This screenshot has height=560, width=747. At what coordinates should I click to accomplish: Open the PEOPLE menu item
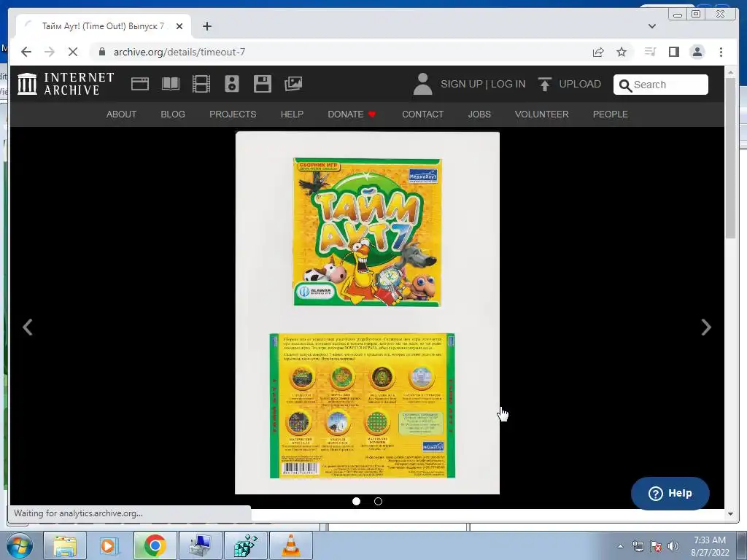point(611,114)
